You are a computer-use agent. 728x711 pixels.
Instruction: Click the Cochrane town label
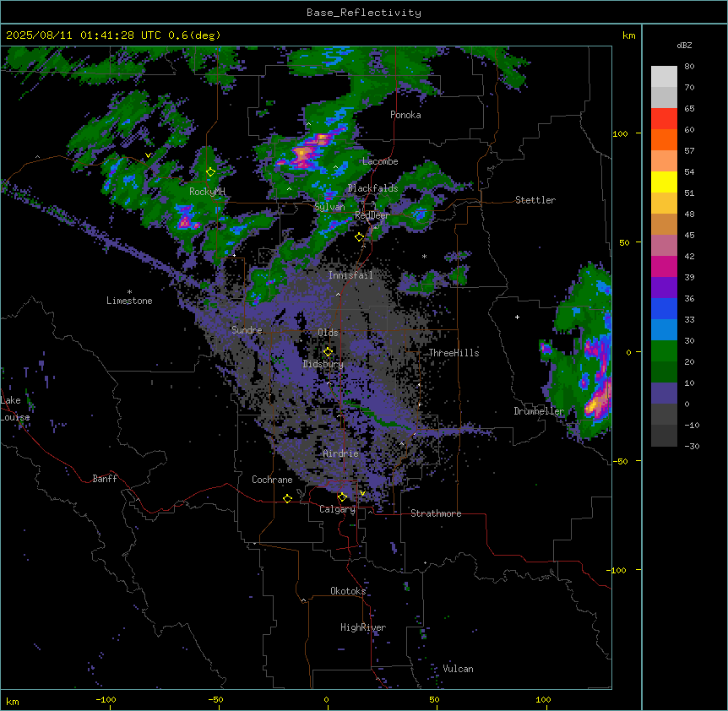pos(272,480)
